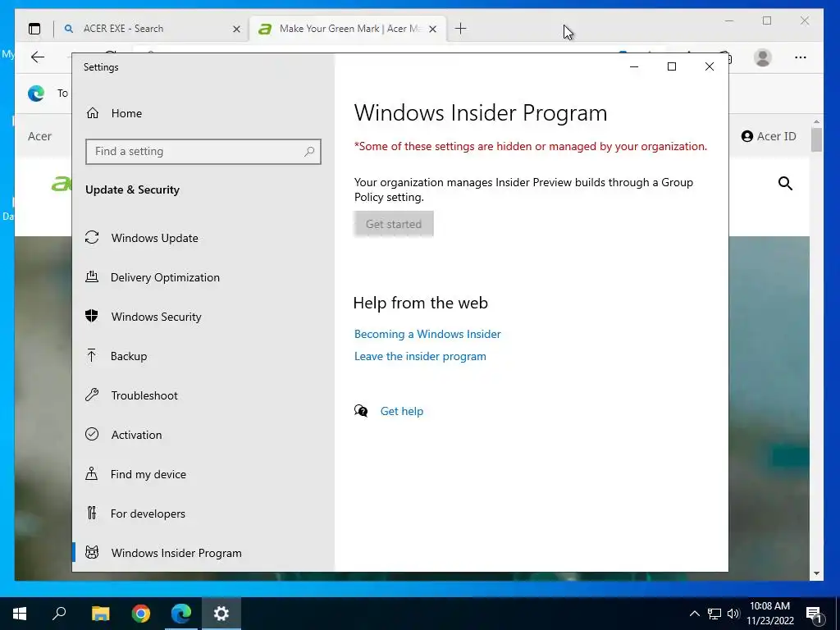Open the Windows Start menu
Screen dimensions: 840x630
[20, 614]
